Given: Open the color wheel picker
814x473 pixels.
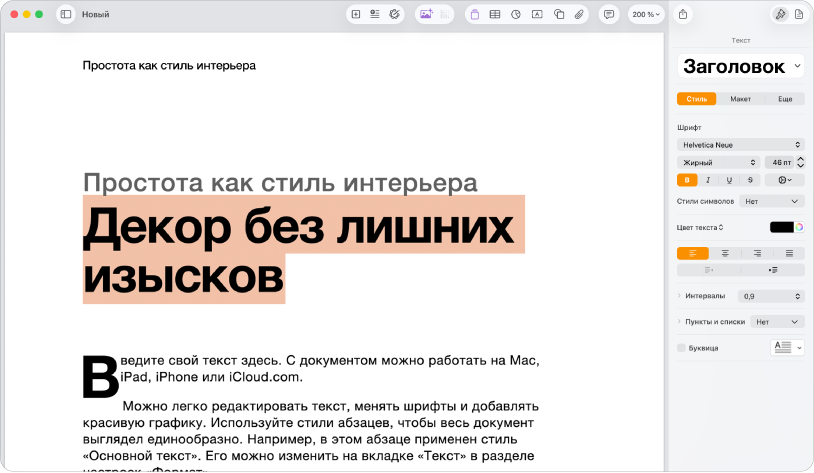Looking at the screenshot, I should 799,227.
